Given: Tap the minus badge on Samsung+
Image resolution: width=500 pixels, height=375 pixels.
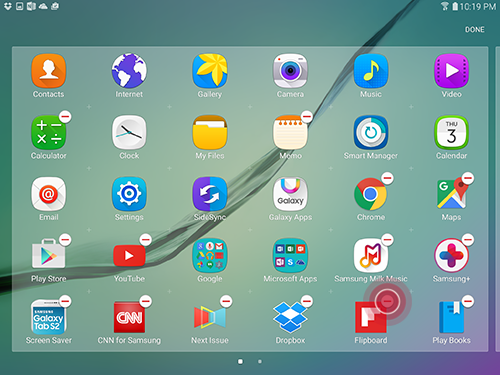Looking at the screenshot, I should pos(468,239).
